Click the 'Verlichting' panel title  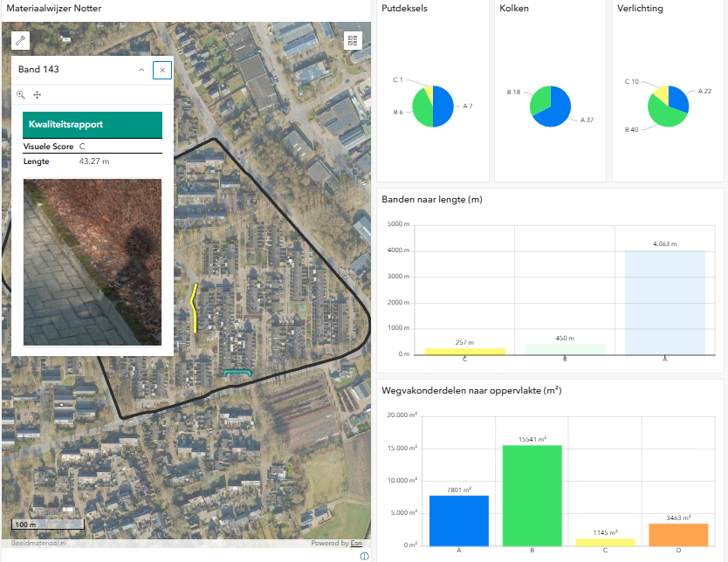pyautogui.click(x=640, y=9)
